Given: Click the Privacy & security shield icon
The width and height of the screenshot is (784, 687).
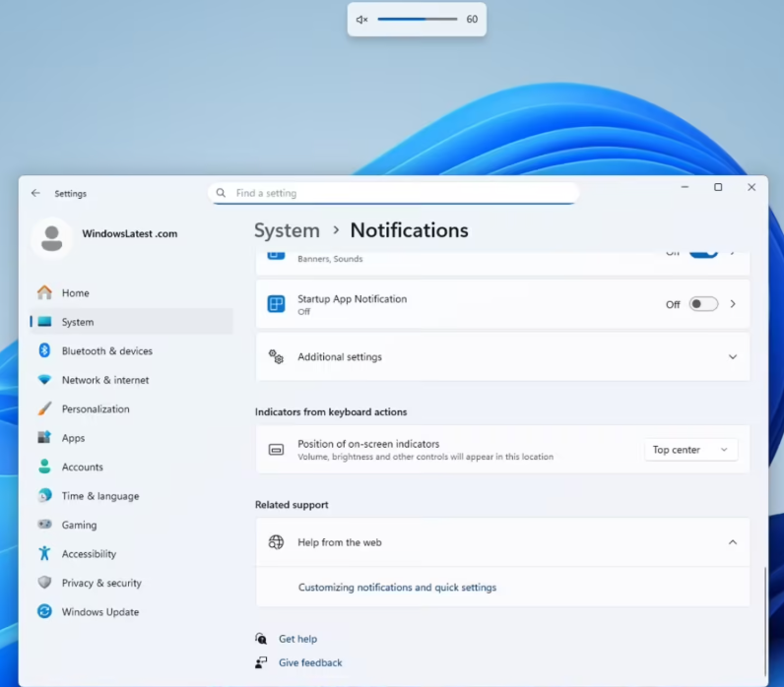Looking at the screenshot, I should [x=44, y=583].
